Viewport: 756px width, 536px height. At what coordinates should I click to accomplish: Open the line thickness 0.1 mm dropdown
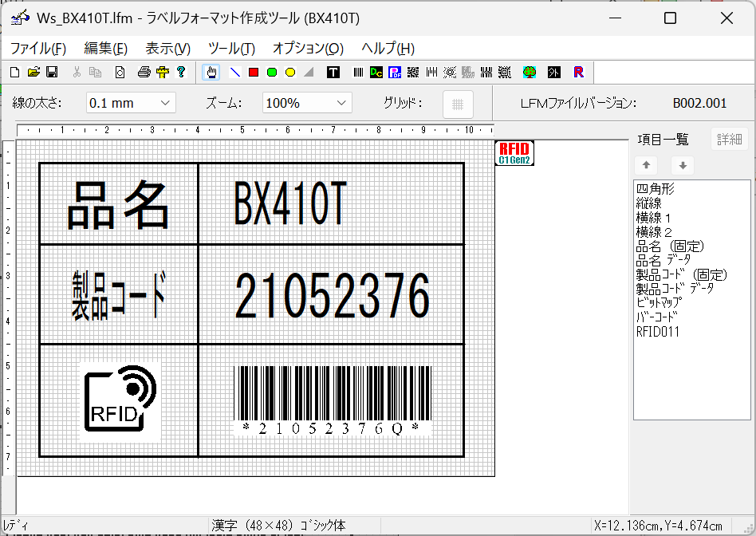pyautogui.click(x=131, y=103)
